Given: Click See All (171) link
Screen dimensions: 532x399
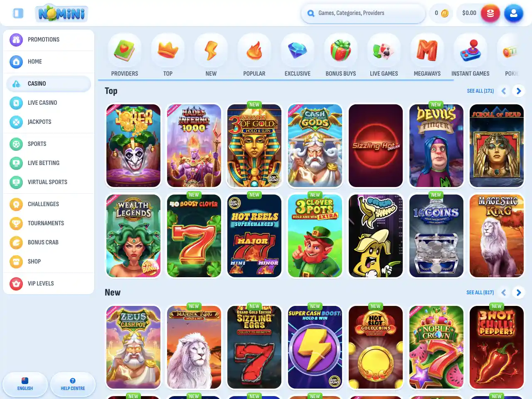Looking at the screenshot, I should coord(480,91).
